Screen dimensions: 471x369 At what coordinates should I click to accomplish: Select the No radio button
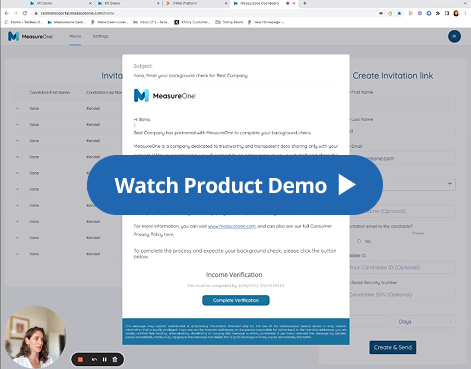point(359,241)
